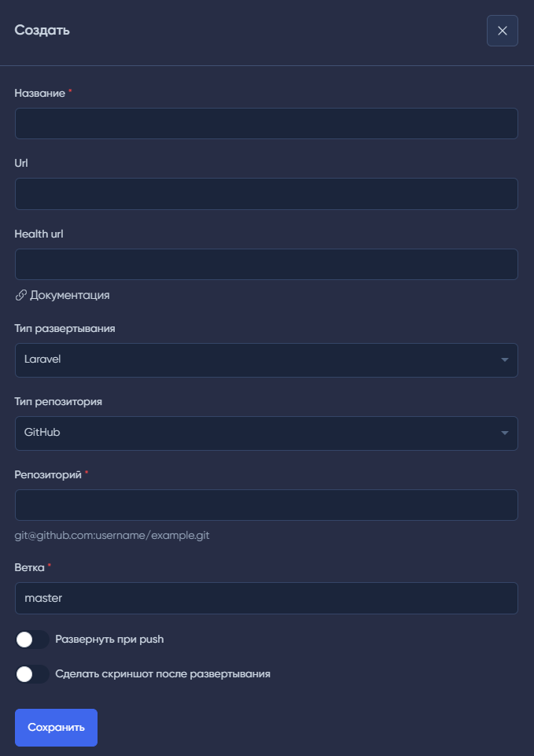Select the Health url input box
The image size is (534, 756).
266,264
